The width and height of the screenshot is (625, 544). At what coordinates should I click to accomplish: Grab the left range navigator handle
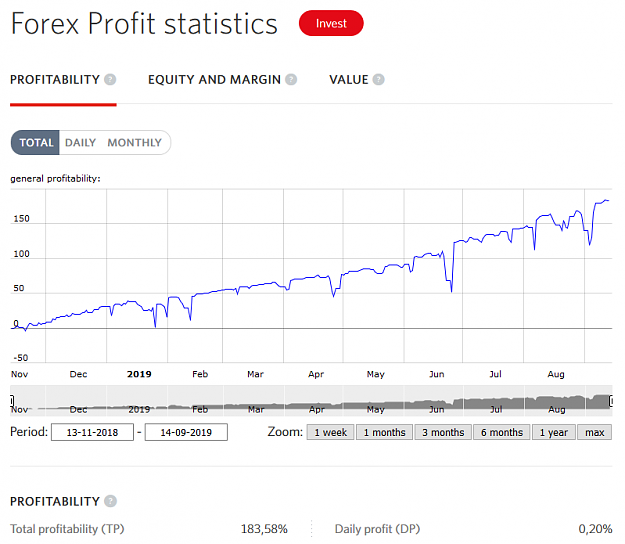[x=12, y=401]
